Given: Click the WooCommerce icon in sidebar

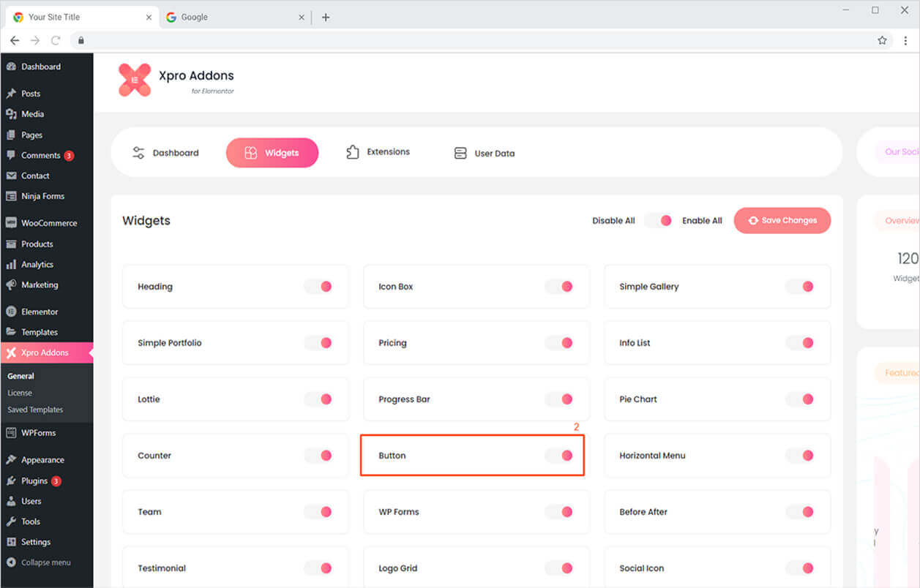Looking at the screenshot, I should point(11,223).
